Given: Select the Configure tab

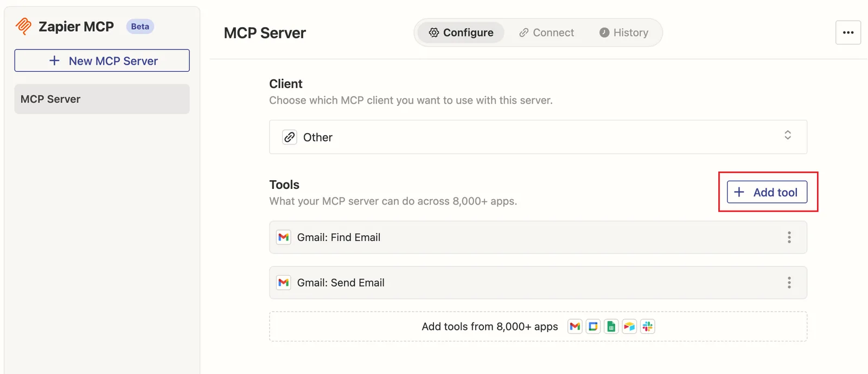Looking at the screenshot, I should coord(461,33).
